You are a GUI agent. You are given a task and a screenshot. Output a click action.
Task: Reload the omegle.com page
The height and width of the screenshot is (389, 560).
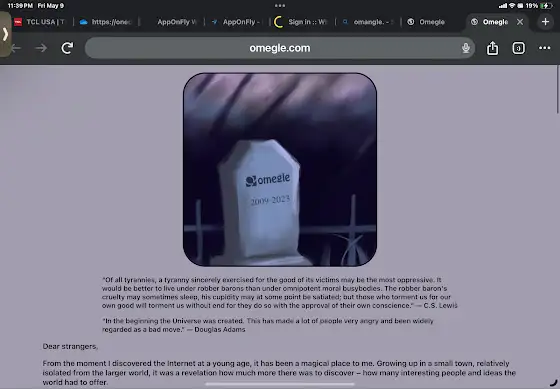(67, 48)
